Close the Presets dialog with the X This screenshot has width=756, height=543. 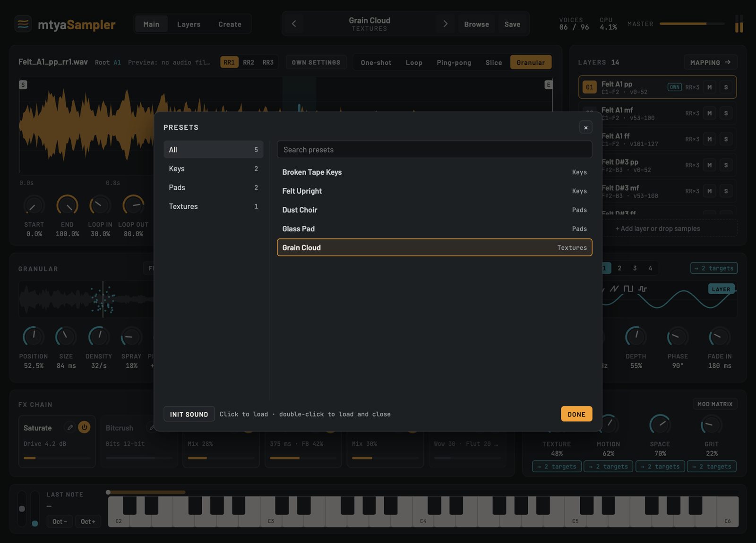pos(585,127)
